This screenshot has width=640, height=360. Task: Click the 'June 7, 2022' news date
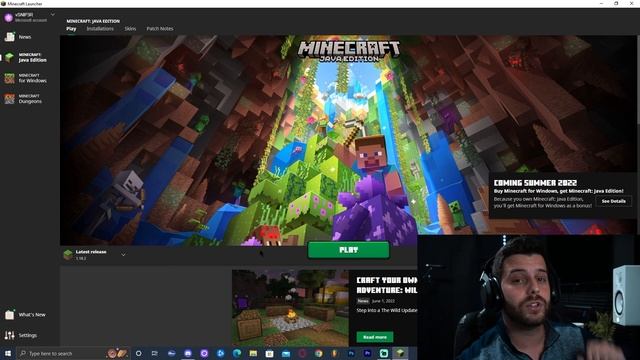coord(383,301)
